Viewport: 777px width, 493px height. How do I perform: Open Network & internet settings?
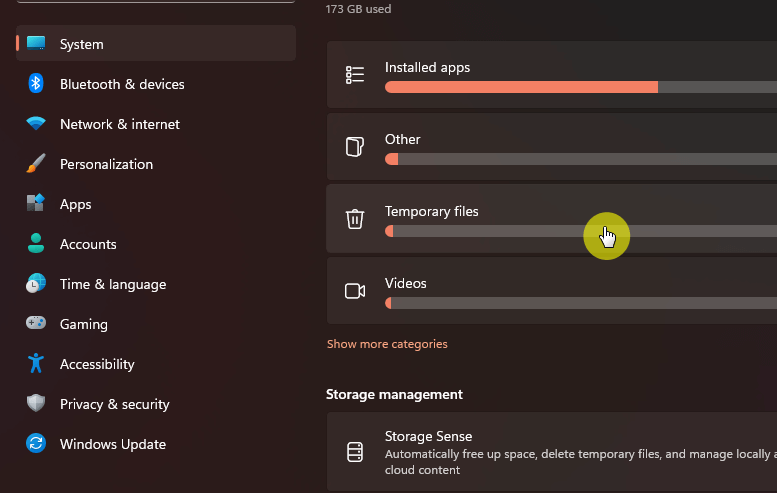tap(156, 124)
